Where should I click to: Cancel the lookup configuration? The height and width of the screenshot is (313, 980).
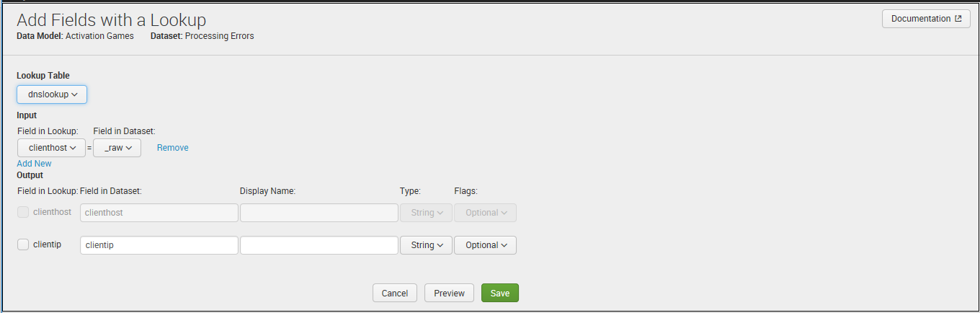point(395,293)
